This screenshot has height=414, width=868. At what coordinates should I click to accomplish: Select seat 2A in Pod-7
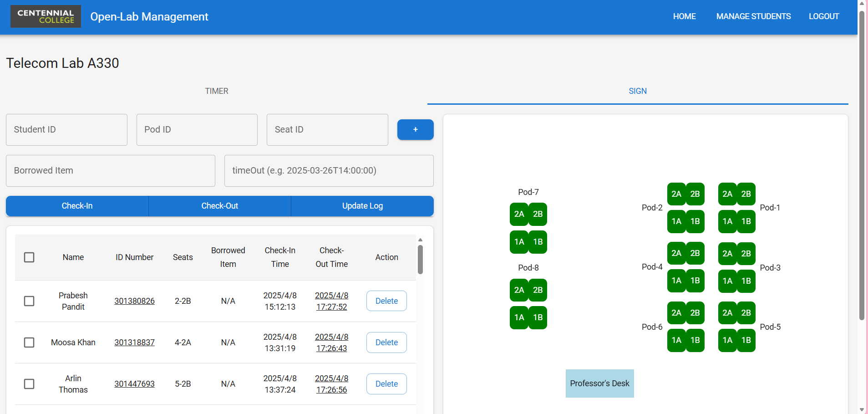[519, 214]
